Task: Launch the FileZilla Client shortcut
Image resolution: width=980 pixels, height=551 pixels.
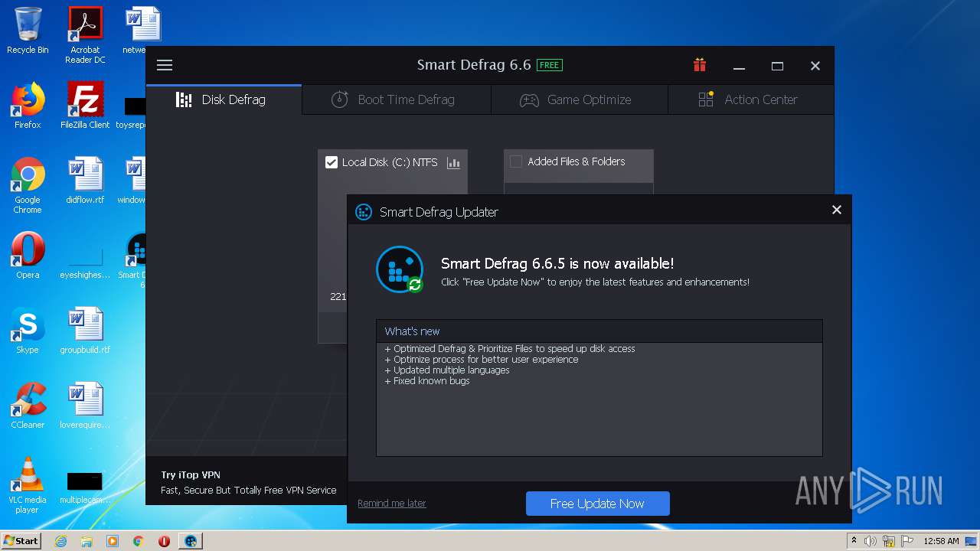Action: [85, 106]
